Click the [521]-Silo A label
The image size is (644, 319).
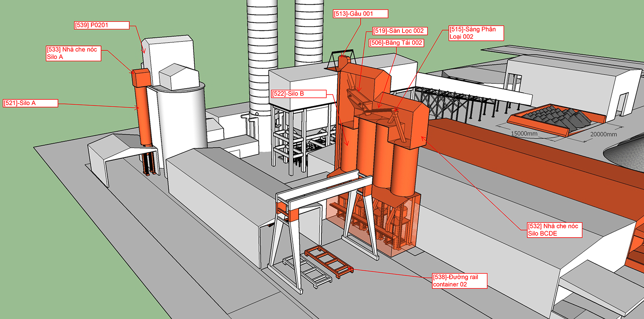coord(31,103)
